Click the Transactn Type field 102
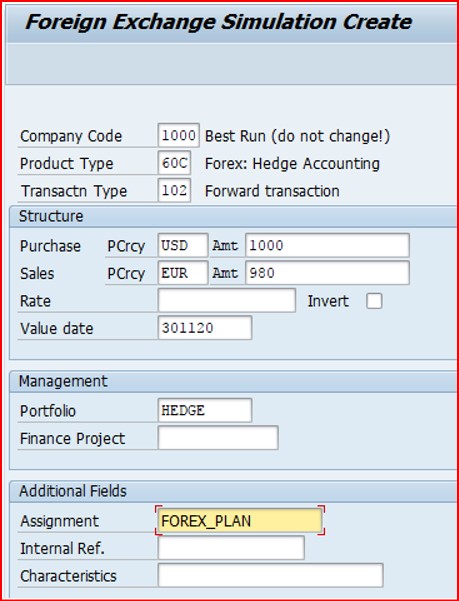This screenshot has height=601, width=459. [x=174, y=190]
